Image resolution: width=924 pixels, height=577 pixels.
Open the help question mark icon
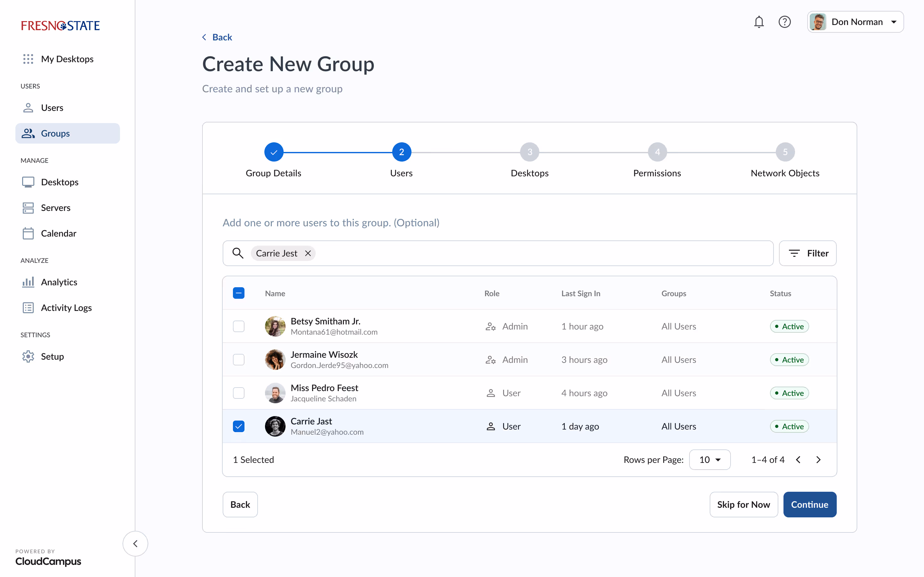pos(785,22)
